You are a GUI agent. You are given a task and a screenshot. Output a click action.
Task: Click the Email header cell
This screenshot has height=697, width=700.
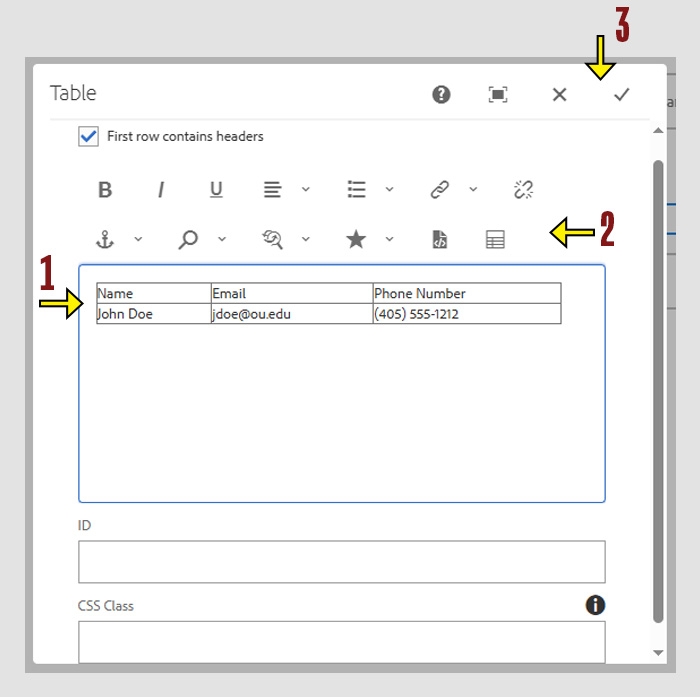(292, 293)
